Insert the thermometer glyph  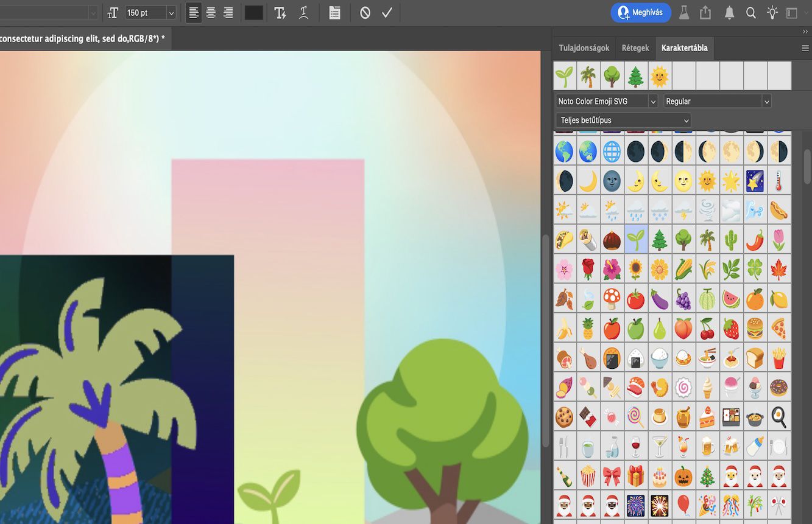click(778, 181)
